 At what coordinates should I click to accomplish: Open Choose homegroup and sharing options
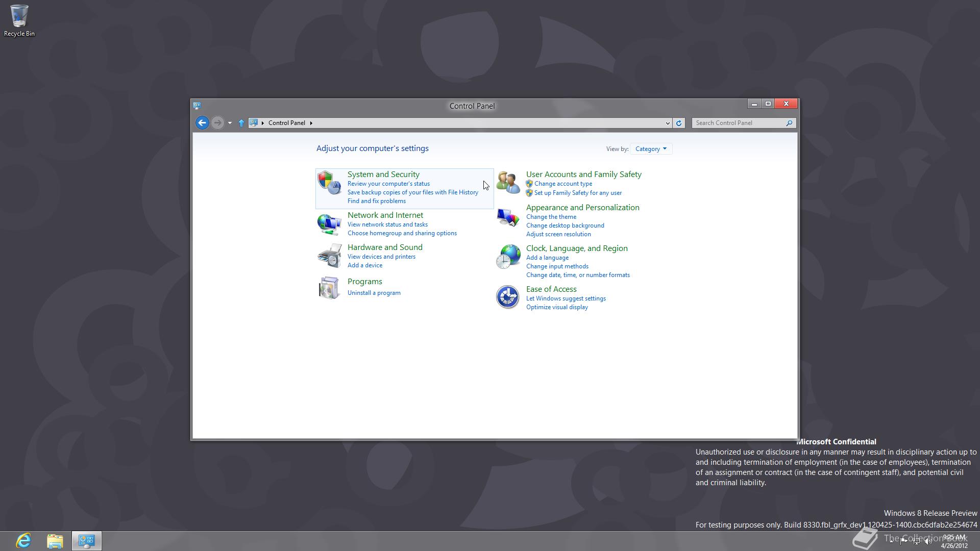[402, 233]
